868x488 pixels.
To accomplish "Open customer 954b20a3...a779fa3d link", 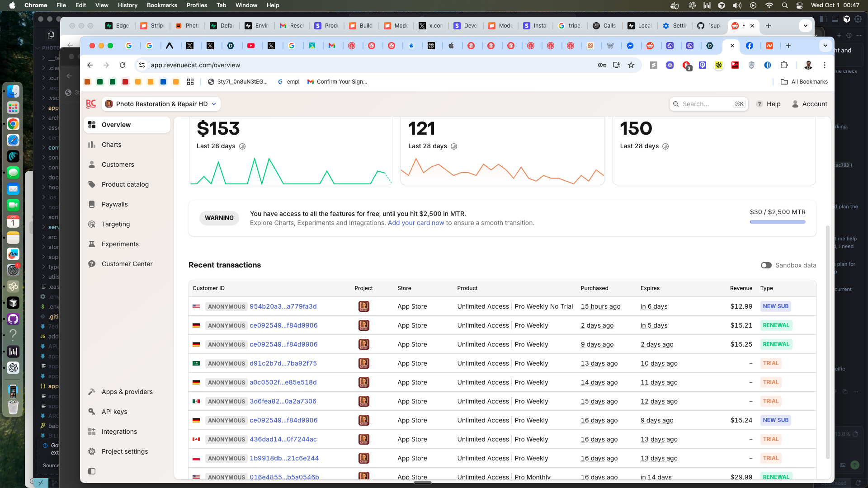I will [283, 306].
